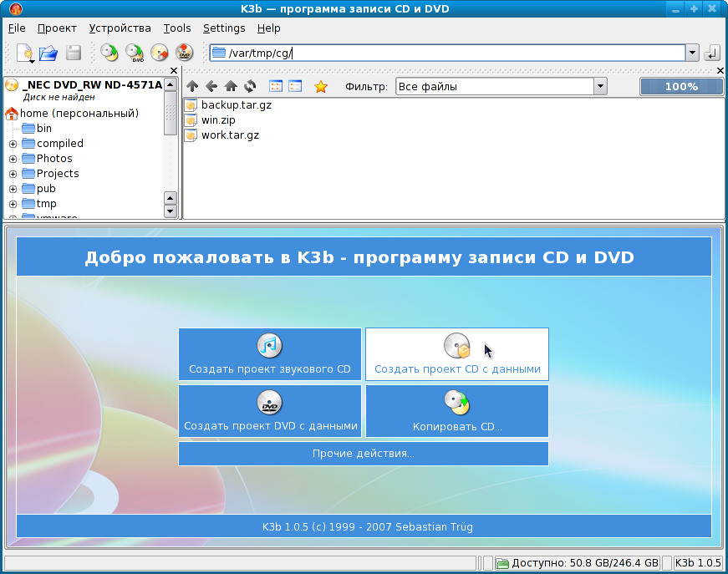The height and width of the screenshot is (574, 728).
Task: Select the bin folder in tree
Action: [x=44, y=129]
